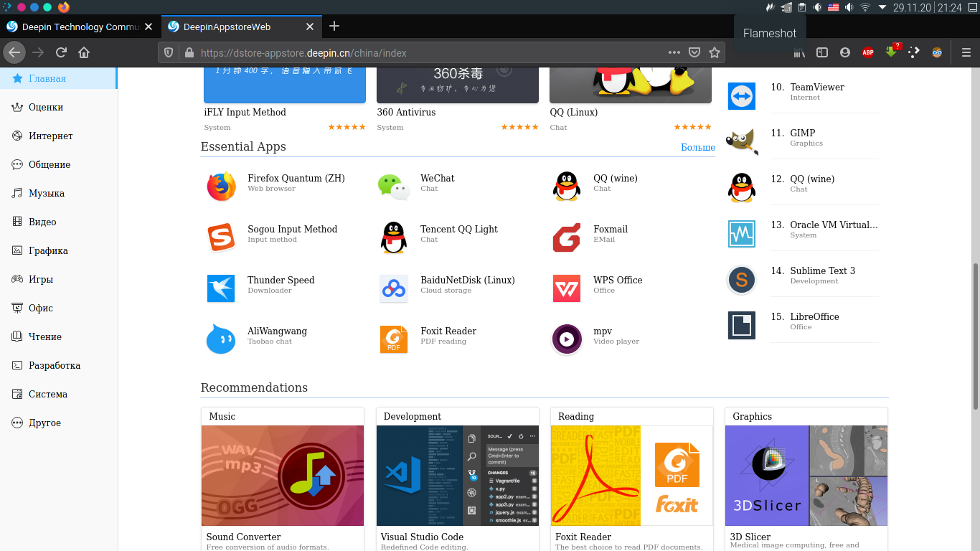Save page to Pocket icon

tap(694, 52)
